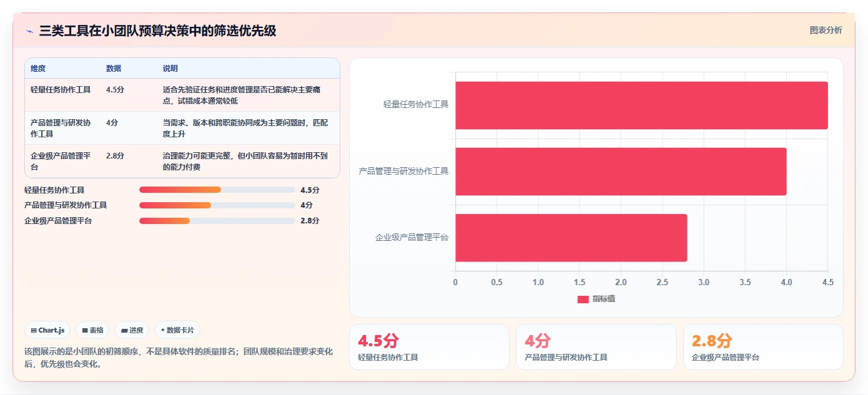Screen dimensions: 868x395
Task: Click x-axis tick label 2.5
Action: (663, 283)
